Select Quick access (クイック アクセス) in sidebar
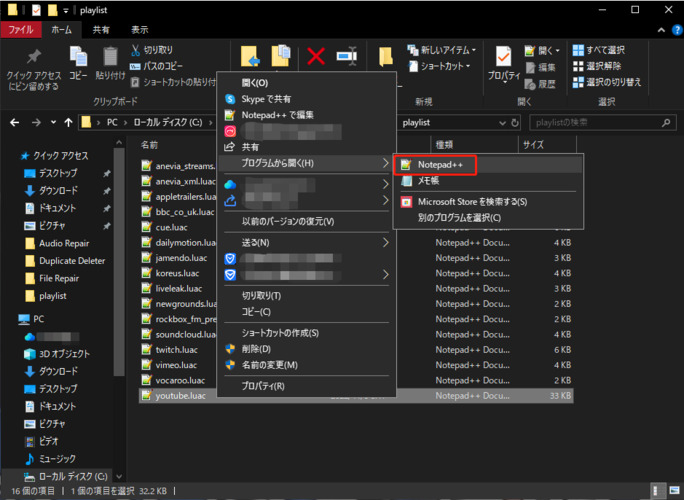This screenshot has height=500, width=684. pyautogui.click(x=55, y=156)
